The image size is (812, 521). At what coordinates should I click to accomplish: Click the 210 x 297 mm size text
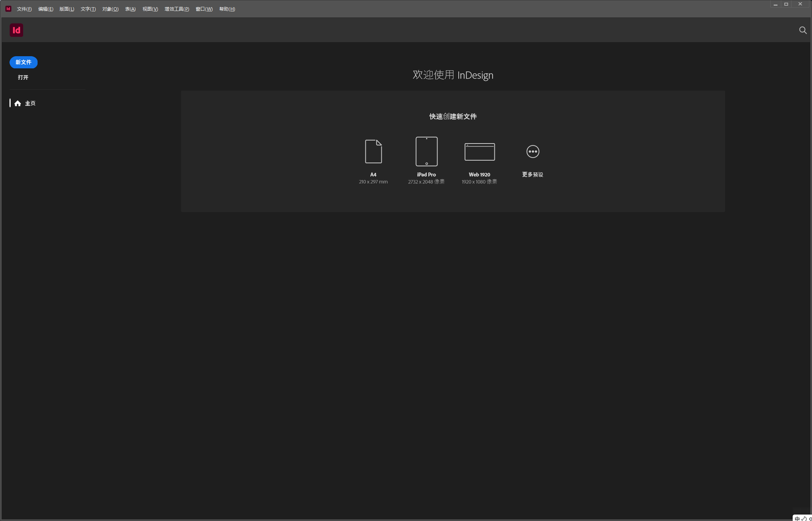pyautogui.click(x=373, y=182)
